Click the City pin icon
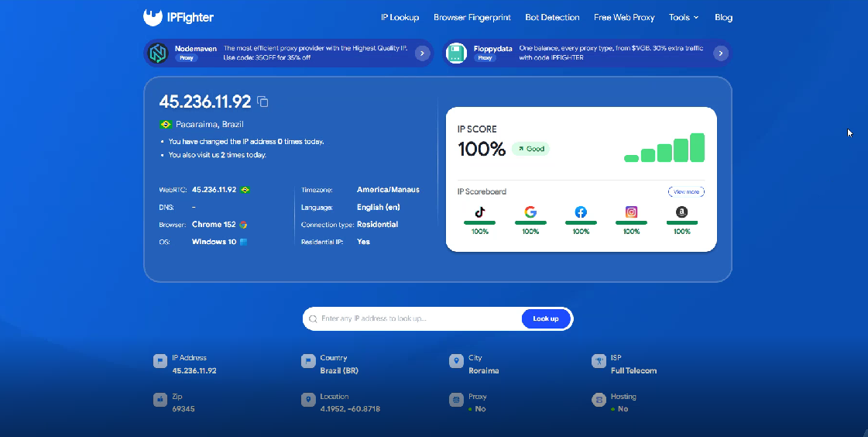This screenshot has height=437, width=868. [x=456, y=361]
